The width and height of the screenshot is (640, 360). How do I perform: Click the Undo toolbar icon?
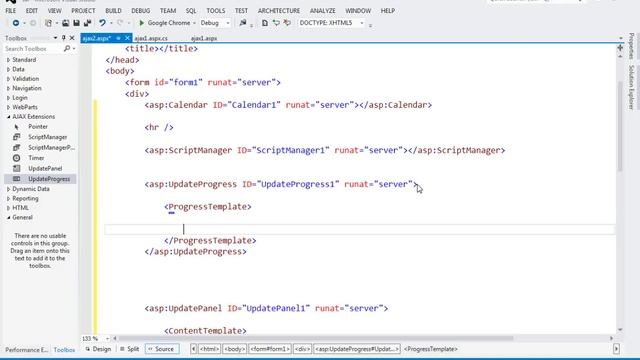(102, 23)
